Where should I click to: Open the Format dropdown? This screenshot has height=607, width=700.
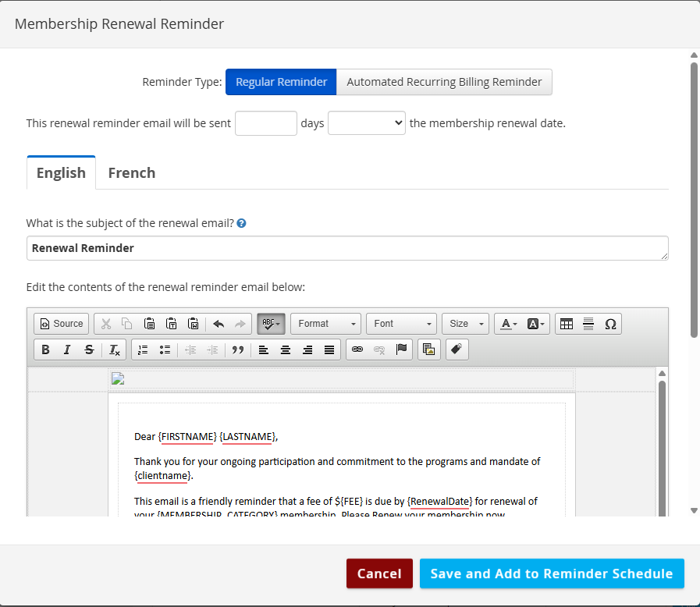(x=326, y=324)
